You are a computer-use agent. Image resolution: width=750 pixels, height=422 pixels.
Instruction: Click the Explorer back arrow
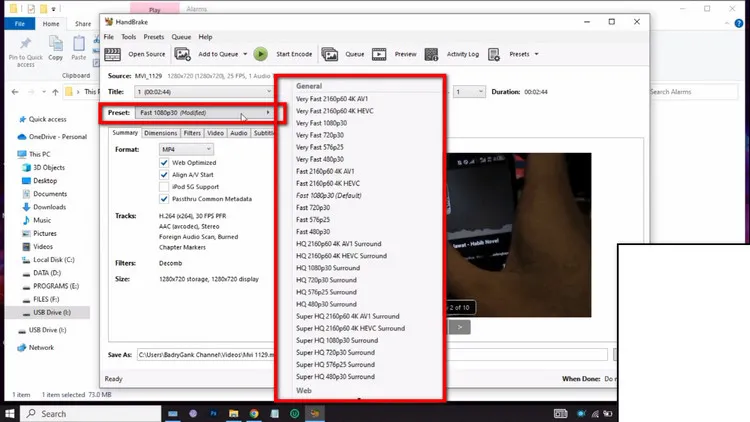(15, 92)
